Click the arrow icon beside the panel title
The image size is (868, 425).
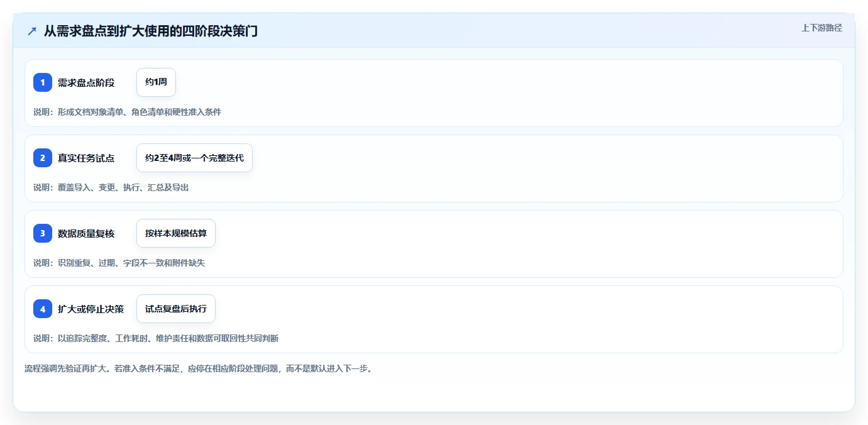tap(32, 31)
